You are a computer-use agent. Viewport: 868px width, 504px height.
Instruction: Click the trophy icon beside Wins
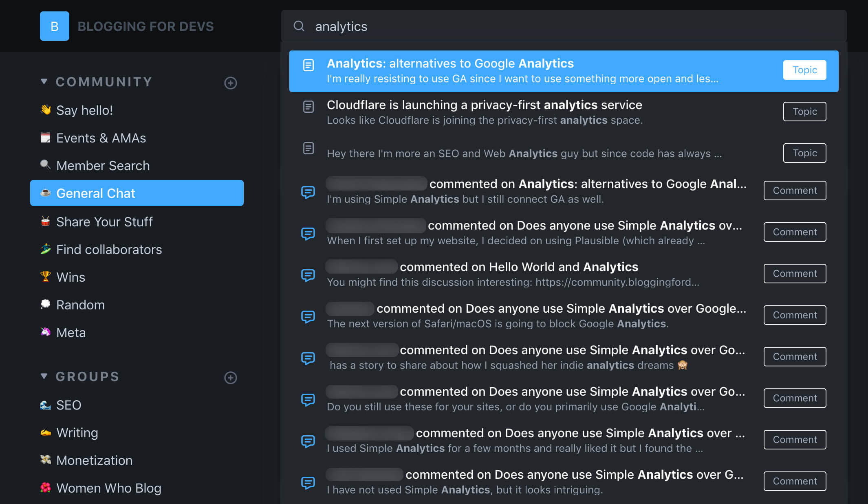(x=46, y=276)
